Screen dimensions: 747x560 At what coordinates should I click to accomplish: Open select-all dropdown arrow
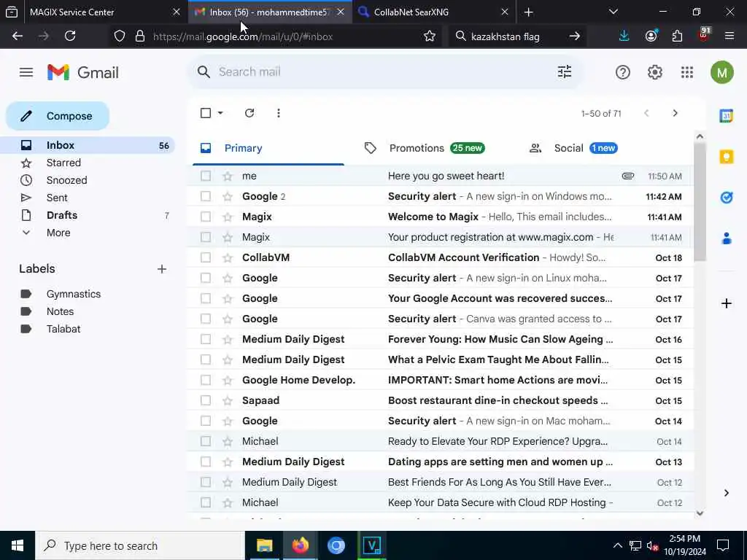tap(220, 113)
